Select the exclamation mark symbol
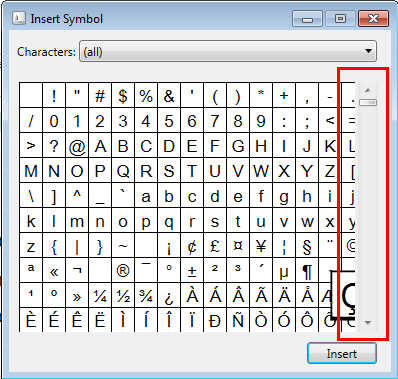 pos(54,96)
